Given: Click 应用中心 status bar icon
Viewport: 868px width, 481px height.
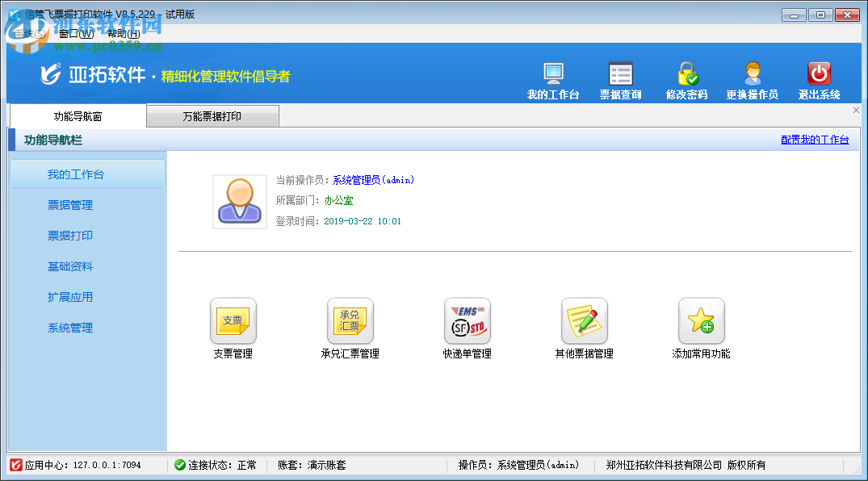Looking at the screenshot, I should (16, 465).
